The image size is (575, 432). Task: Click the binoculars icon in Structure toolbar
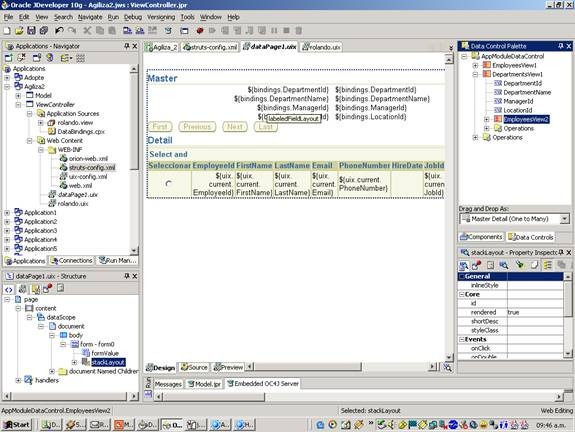(x=22, y=289)
